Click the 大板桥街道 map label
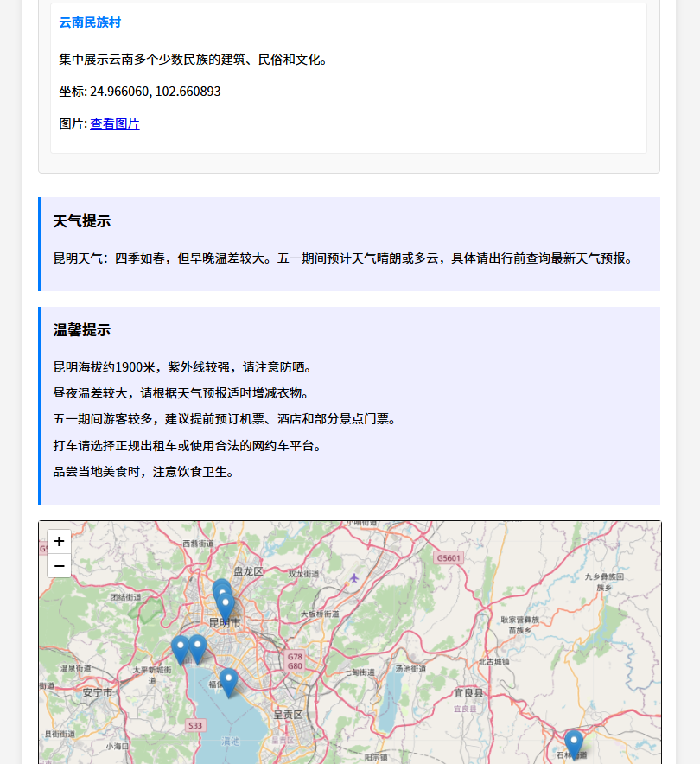 pyautogui.click(x=320, y=614)
